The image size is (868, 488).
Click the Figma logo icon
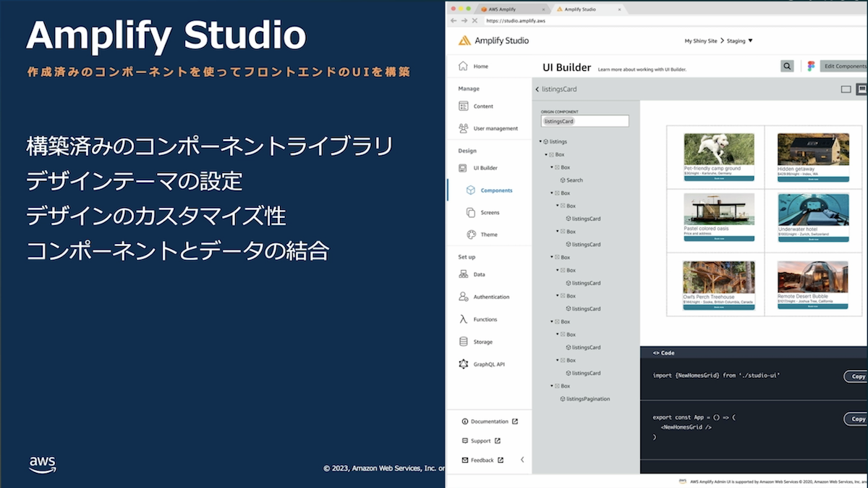[811, 66]
